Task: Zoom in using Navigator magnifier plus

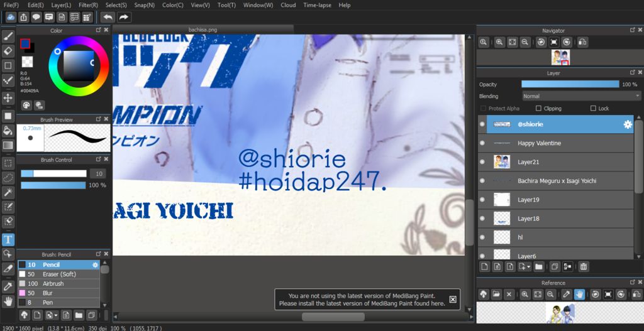Action: tap(499, 42)
